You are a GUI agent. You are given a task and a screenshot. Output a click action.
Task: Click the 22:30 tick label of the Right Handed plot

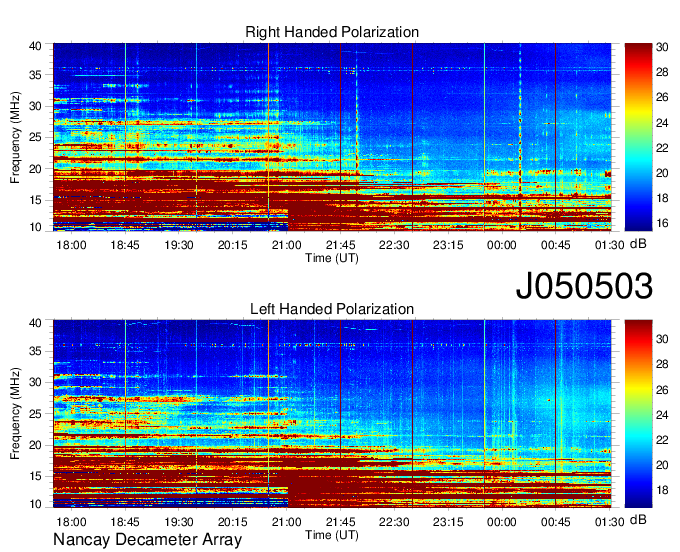[394, 245]
